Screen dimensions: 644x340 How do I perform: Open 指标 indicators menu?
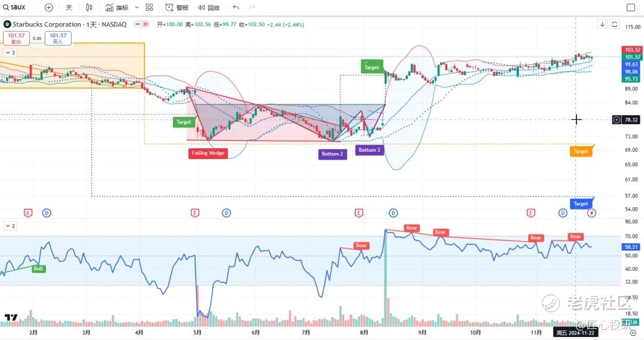point(117,7)
